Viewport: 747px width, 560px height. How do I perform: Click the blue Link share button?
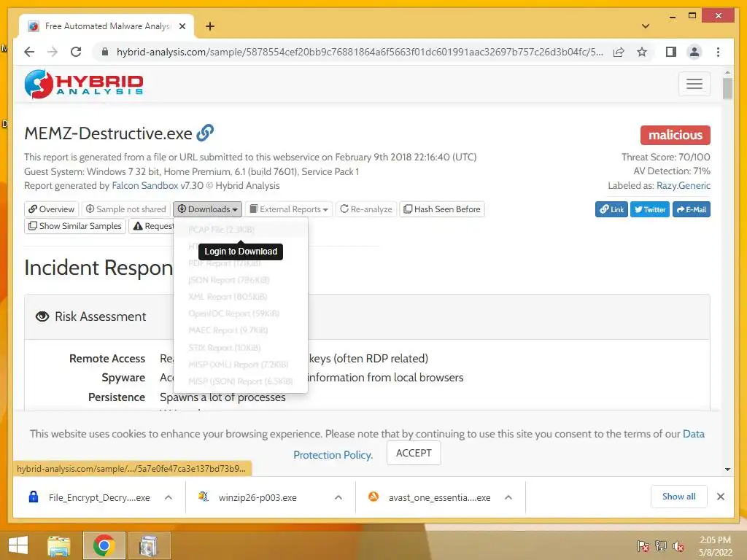coord(611,209)
